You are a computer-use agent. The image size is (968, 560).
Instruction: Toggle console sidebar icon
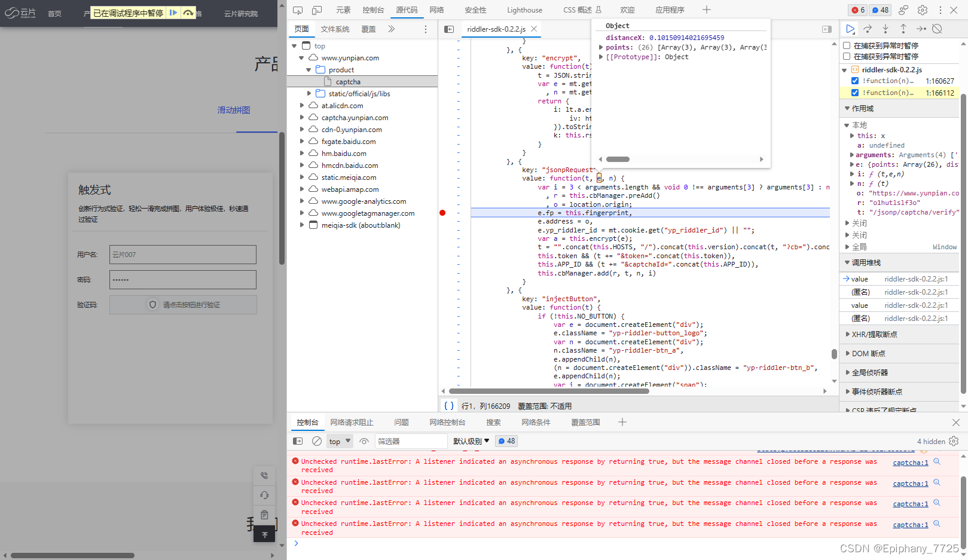pos(298,441)
